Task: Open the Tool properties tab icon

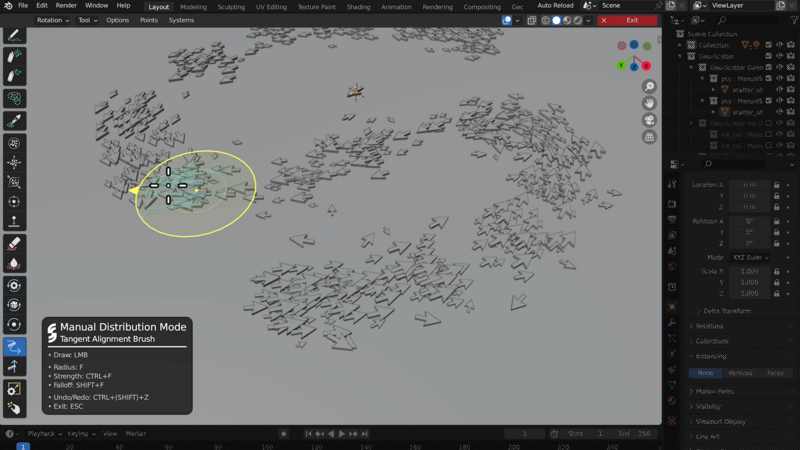Action: click(x=672, y=184)
